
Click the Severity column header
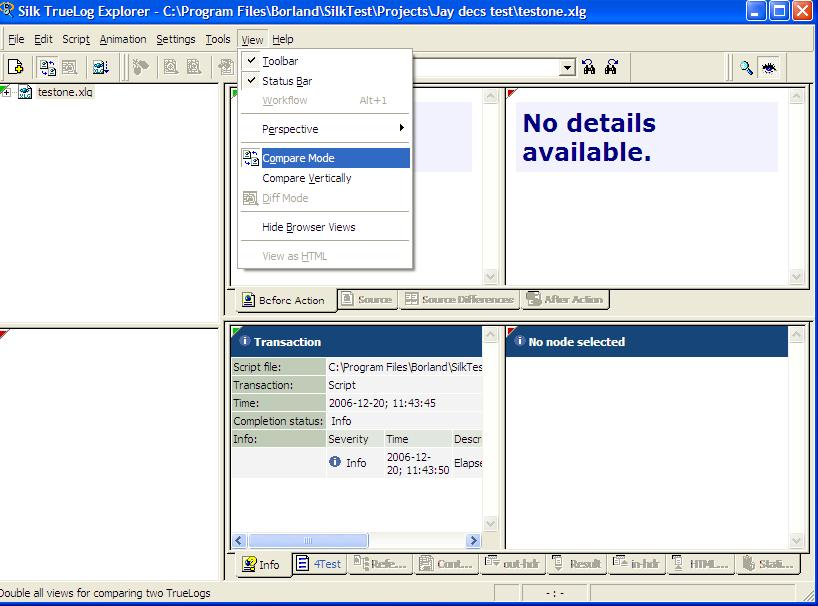pos(355,439)
